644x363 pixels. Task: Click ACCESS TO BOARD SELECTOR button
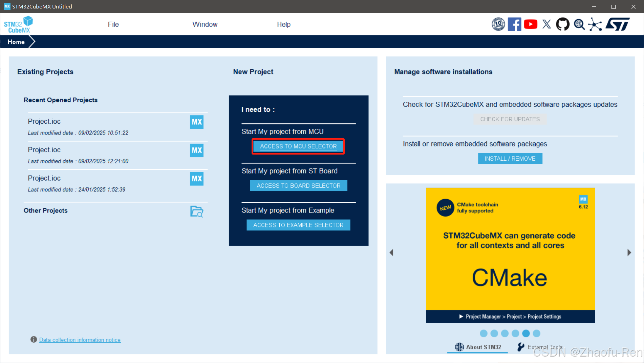point(299,186)
